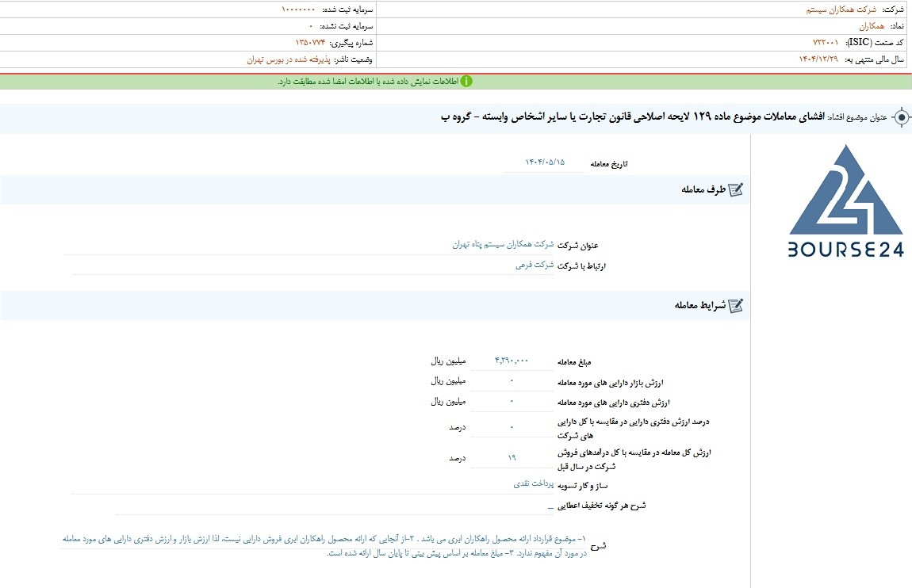Click the مبلغ معامله label
The width and height of the screenshot is (912, 588).
click(x=574, y=362)
